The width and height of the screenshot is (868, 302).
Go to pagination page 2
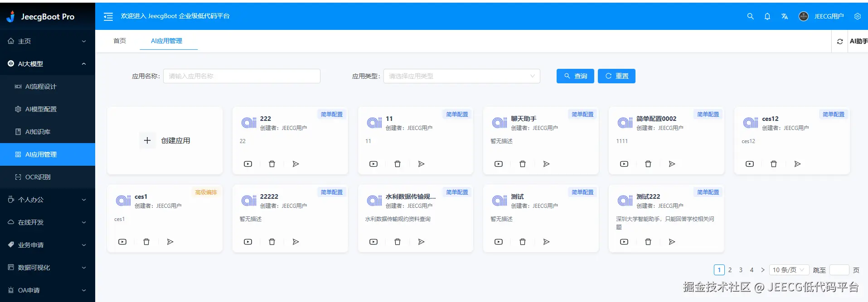[x=730, y=270]
